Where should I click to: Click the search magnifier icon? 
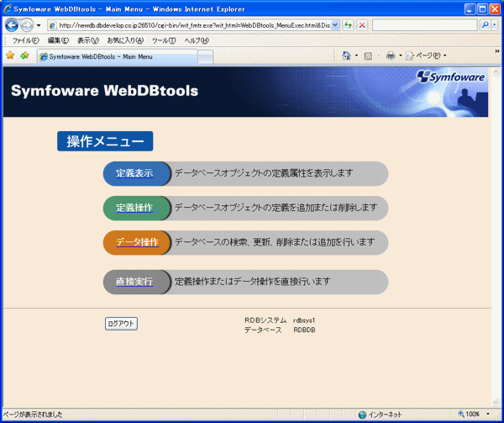pyautogui.click(x=485, y=25)
